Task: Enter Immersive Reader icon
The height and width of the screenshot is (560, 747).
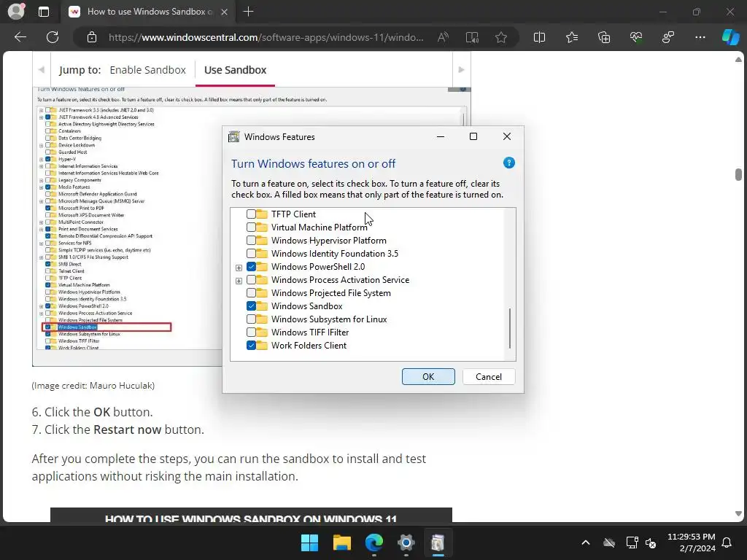Action: pyautogui.click(x=472, y=37)
